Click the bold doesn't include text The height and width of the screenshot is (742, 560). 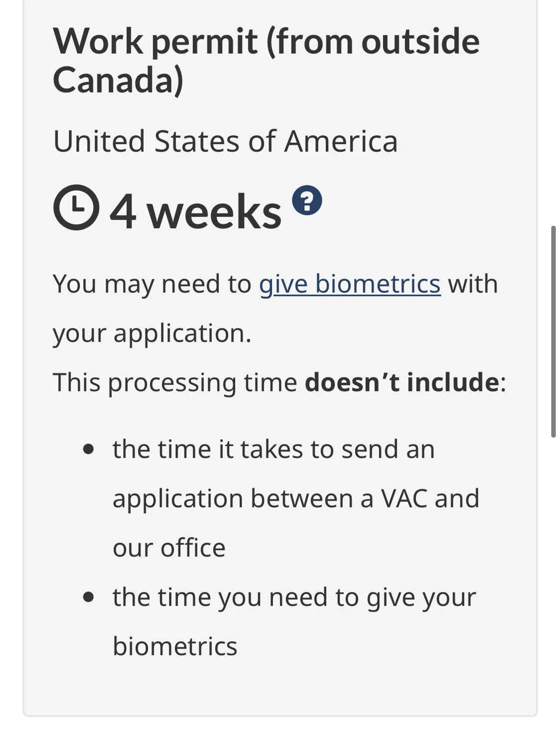click(402, 382)
